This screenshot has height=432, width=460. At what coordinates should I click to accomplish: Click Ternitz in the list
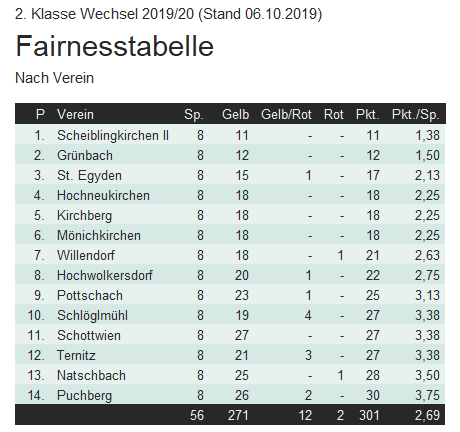click(x=76, y=356)
